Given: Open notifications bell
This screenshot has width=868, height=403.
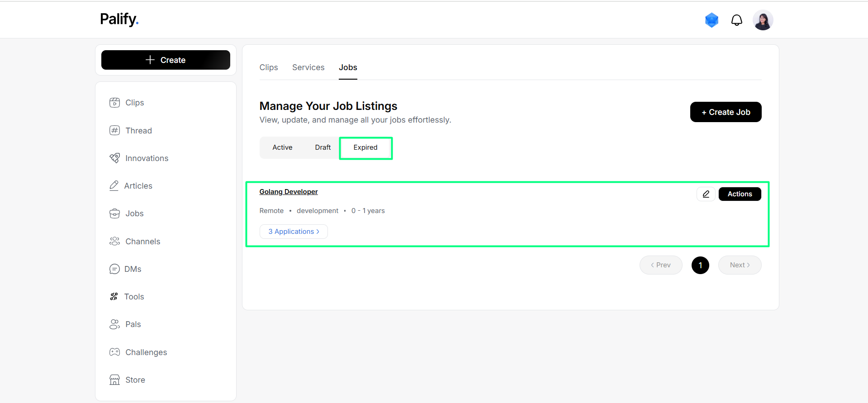Looking at the screenshot, I should pos(736,20).
